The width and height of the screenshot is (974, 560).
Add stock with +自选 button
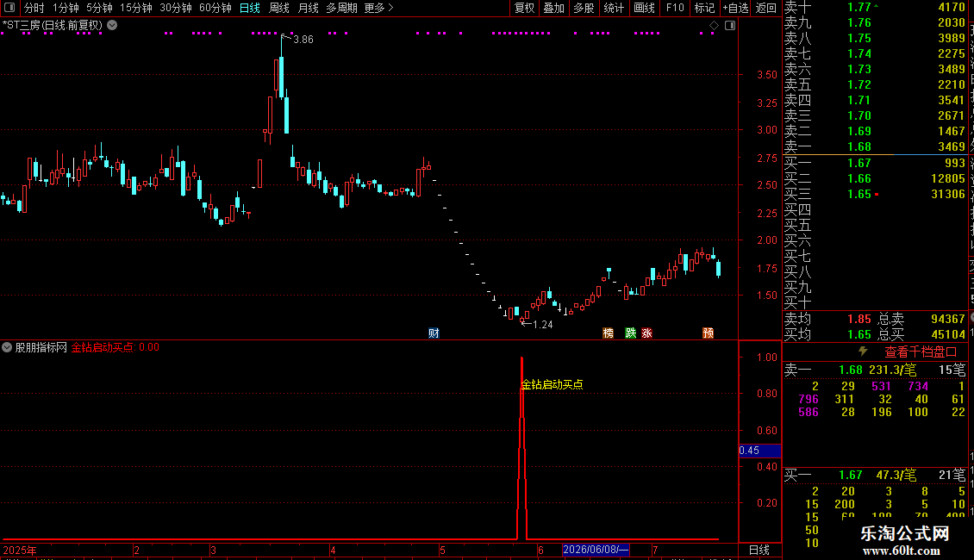point(736,8)
